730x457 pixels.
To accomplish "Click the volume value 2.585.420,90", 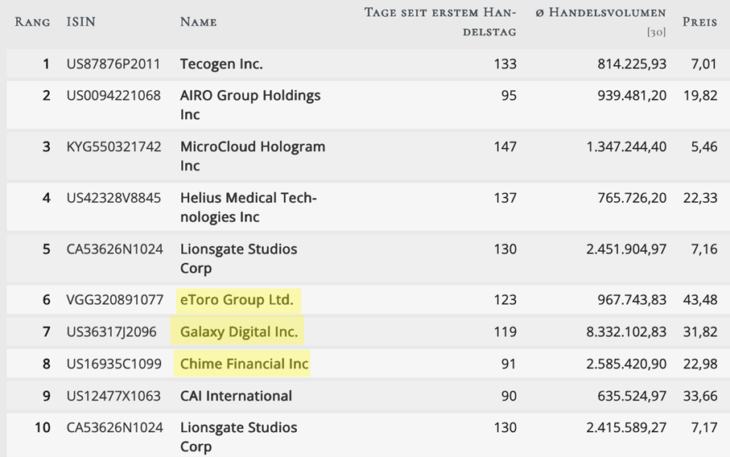I will 626,364.
